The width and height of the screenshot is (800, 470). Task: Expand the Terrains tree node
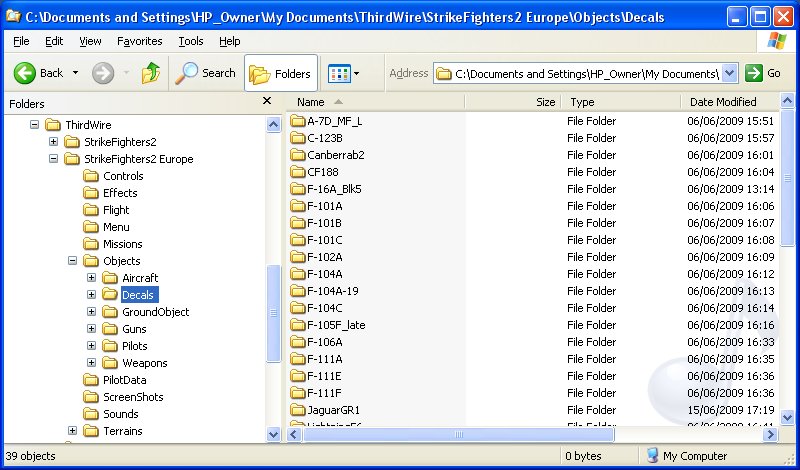point(72,431)
